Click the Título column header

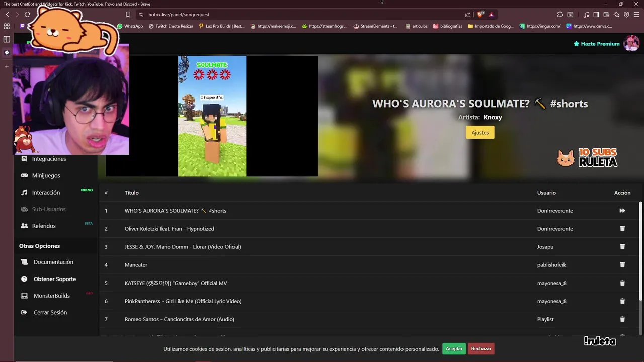132,193
